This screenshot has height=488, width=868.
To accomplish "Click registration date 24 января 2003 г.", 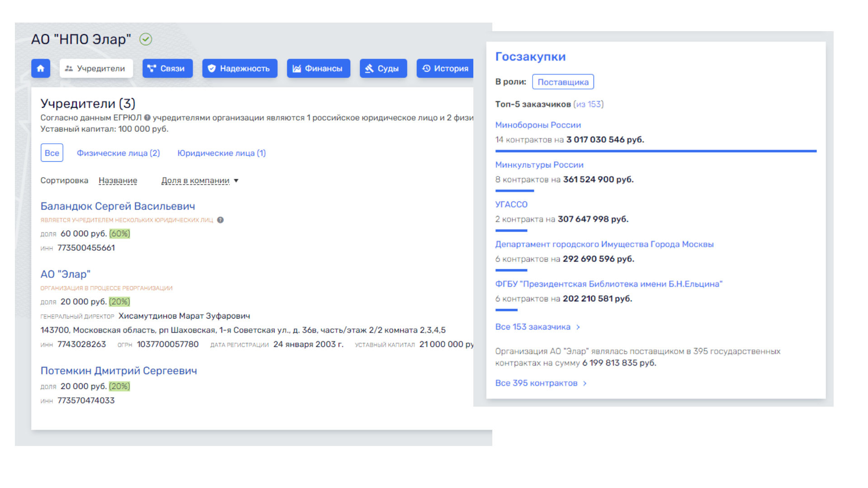I will [x=308, y=345].
